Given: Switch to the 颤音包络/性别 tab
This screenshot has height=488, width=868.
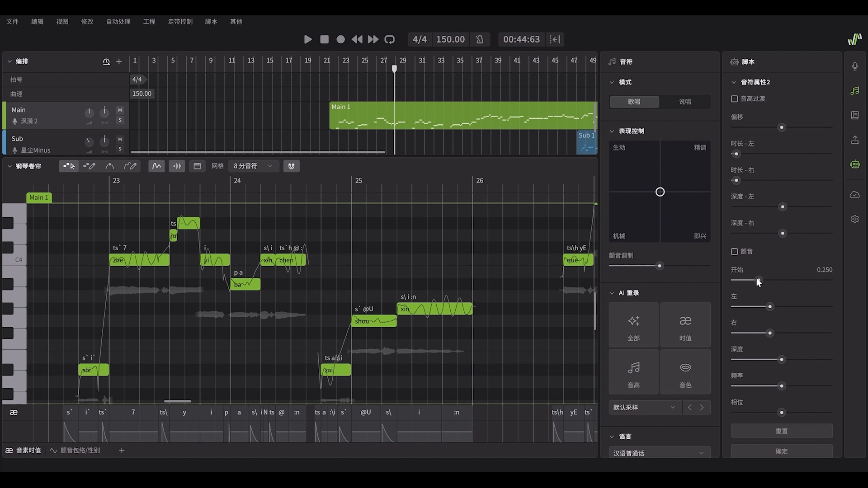Looking at the screenshot, I should point(75,450).
